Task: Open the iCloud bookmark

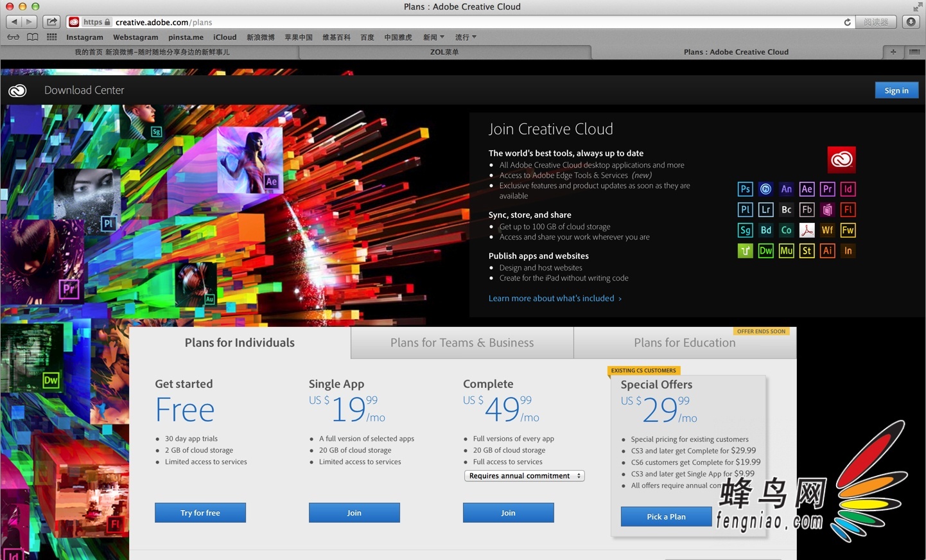Action: (225, 37)
